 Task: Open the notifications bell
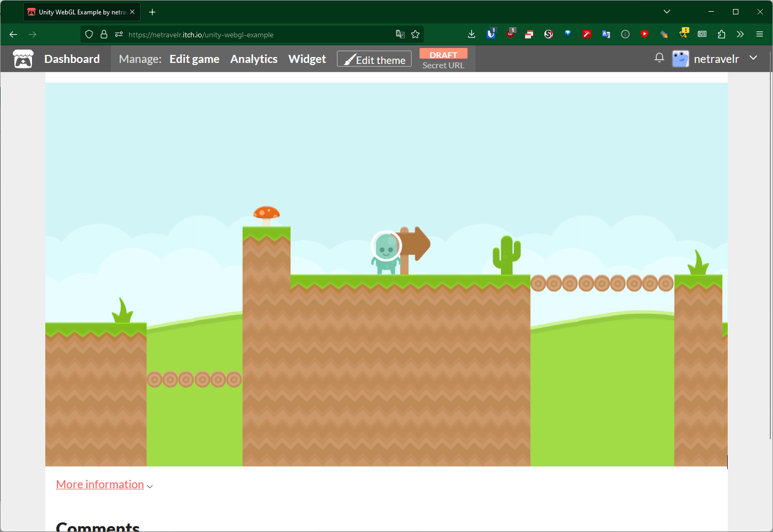(x=659, y=58)
